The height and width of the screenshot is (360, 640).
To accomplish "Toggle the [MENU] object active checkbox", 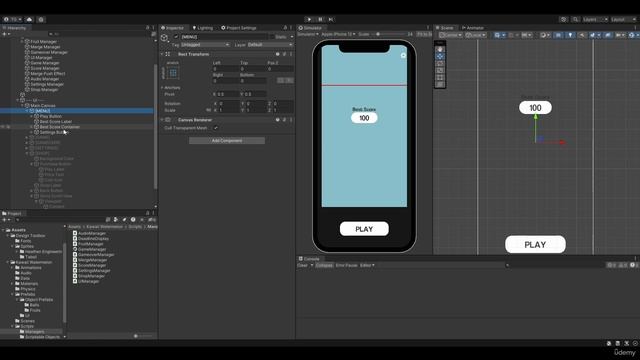I will pos(176,37).
